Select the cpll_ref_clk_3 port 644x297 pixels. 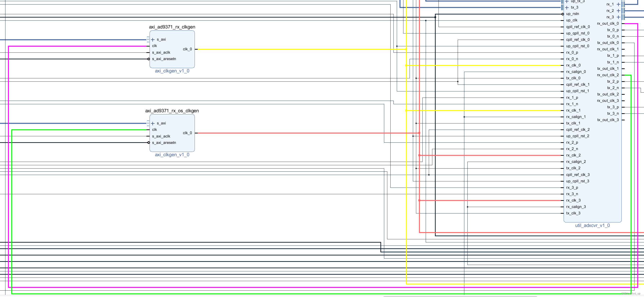[x=578, y=175]
